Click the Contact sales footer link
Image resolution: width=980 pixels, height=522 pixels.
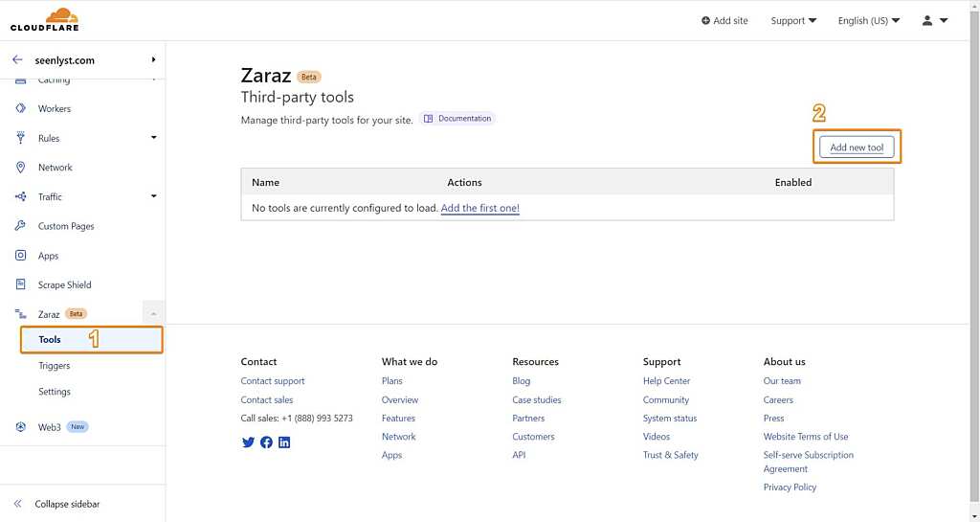click(267, 399)
